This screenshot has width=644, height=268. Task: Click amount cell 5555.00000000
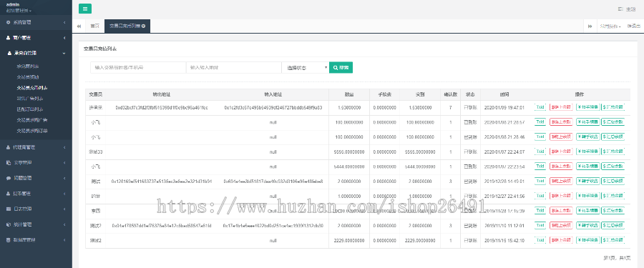(349, 152)
